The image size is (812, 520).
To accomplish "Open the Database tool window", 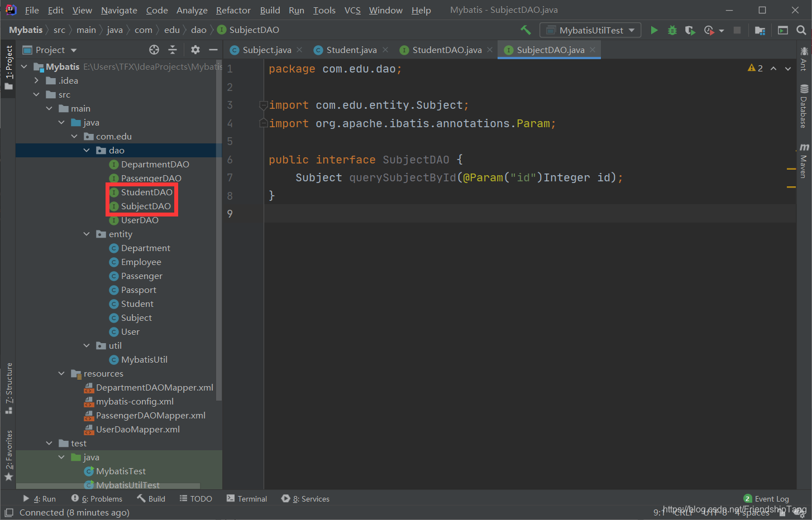I will pyautogui.click(x=804, y=107).
